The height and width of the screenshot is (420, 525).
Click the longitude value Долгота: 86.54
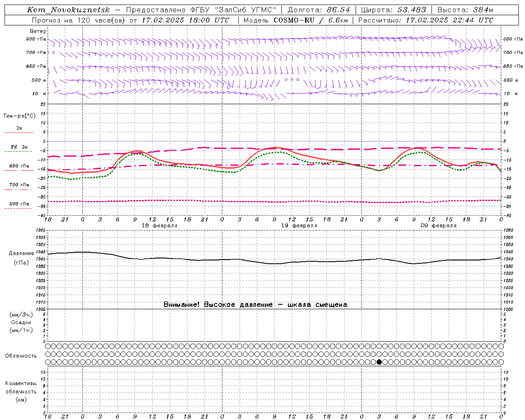pos(319,10)
